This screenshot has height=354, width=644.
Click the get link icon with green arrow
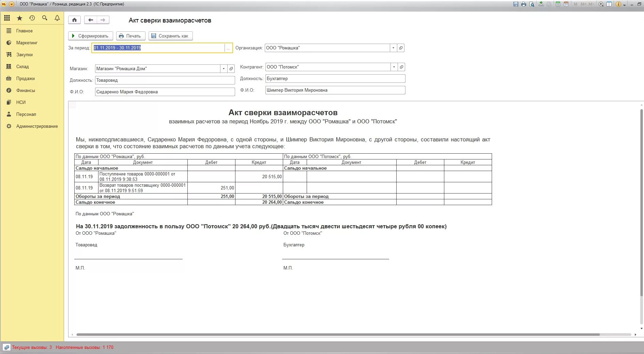click(541, 4)
